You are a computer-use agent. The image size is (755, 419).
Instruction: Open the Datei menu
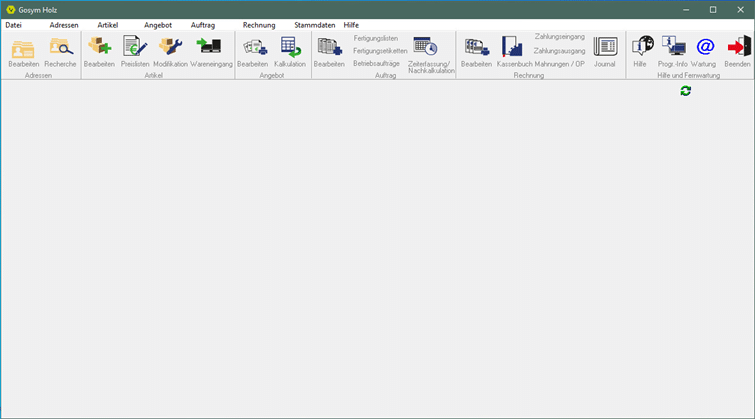click(13, 25)
